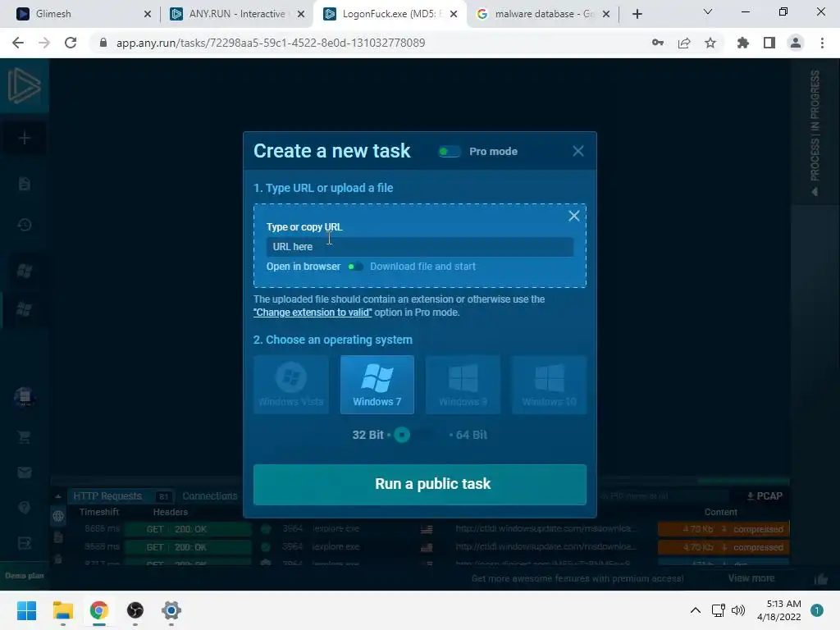Screen dimensions: 840x630
Task: Open the help question icon in sidebar
Action: click(24, 507)
